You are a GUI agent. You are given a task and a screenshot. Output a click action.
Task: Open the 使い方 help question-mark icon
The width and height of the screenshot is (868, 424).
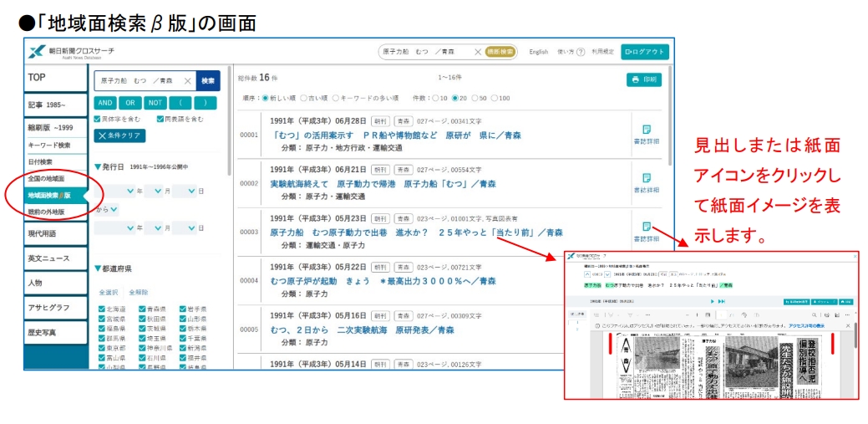coord(581,52)
